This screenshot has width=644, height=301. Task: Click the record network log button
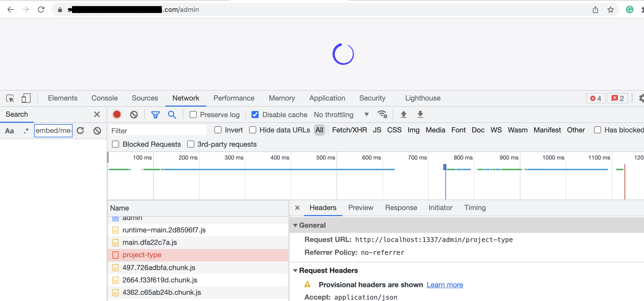pos(117,115)
